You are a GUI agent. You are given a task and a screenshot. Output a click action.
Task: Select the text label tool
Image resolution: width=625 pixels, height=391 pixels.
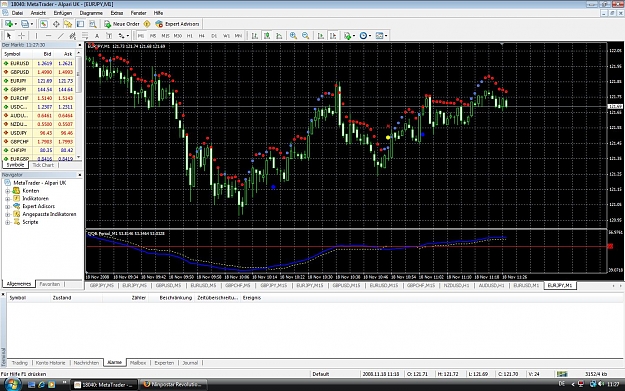click(109, 35)
